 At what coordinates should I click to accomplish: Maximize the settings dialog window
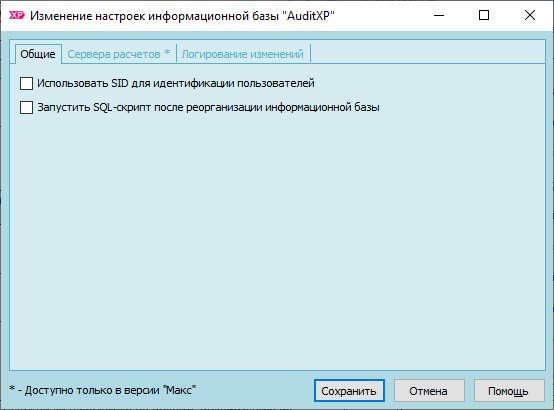(484, 15)
